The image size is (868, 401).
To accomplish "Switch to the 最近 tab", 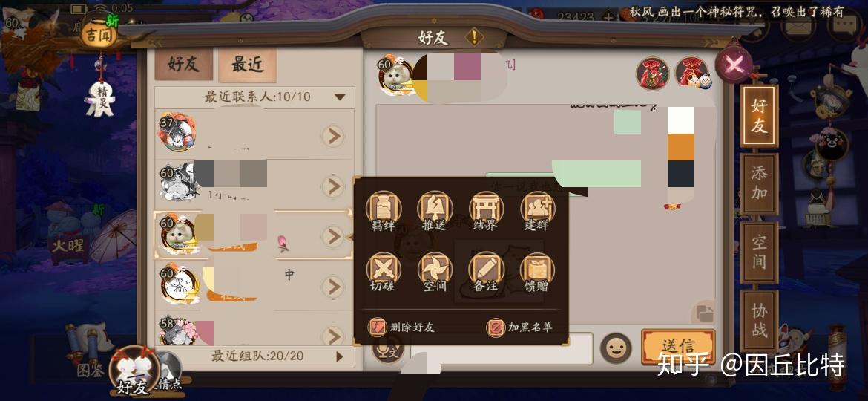I will point(247,65).
